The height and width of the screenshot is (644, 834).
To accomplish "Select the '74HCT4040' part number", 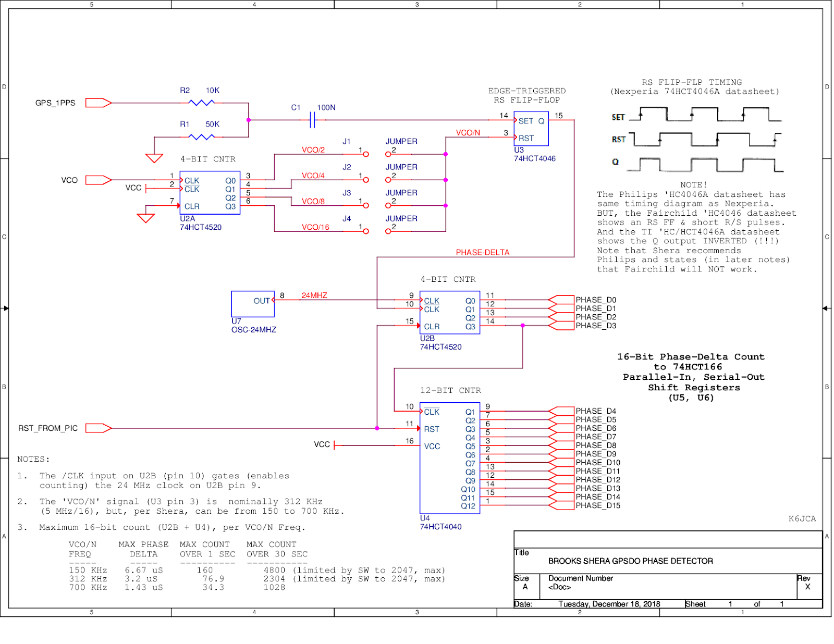I will [x=441, y=527].
